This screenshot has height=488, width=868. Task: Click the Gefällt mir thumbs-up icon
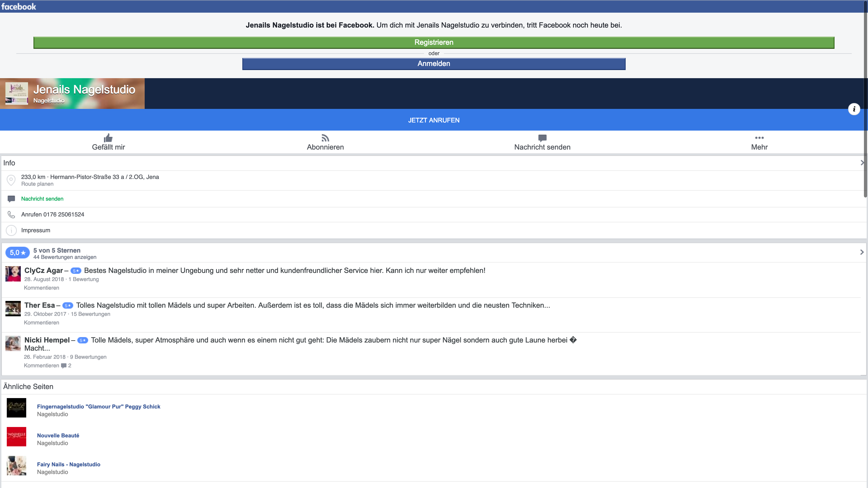coord(108,138)
